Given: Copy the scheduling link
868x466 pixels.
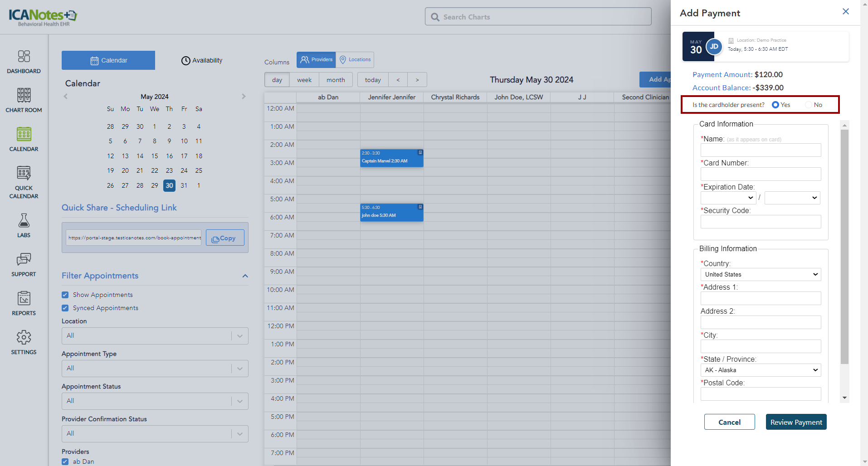Looking at the screenshot, I should coord(224,238).
